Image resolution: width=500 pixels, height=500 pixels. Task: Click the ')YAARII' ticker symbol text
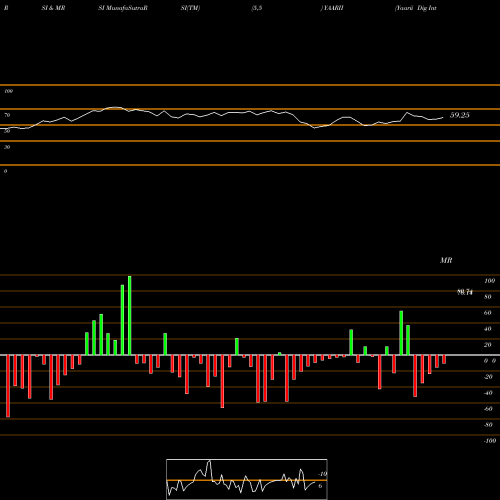click(332, 8)
